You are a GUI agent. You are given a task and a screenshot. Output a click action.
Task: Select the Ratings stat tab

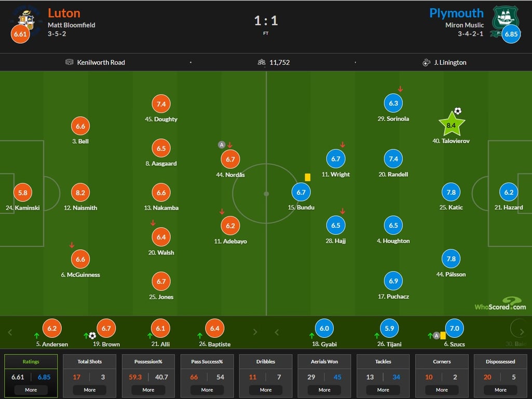point(31,362)
